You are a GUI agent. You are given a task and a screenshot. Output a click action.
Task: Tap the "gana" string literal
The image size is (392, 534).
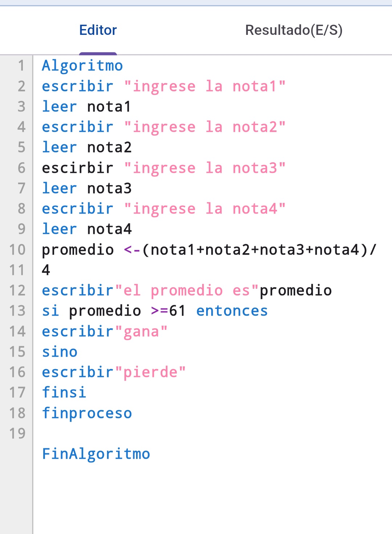coord(141,332)
